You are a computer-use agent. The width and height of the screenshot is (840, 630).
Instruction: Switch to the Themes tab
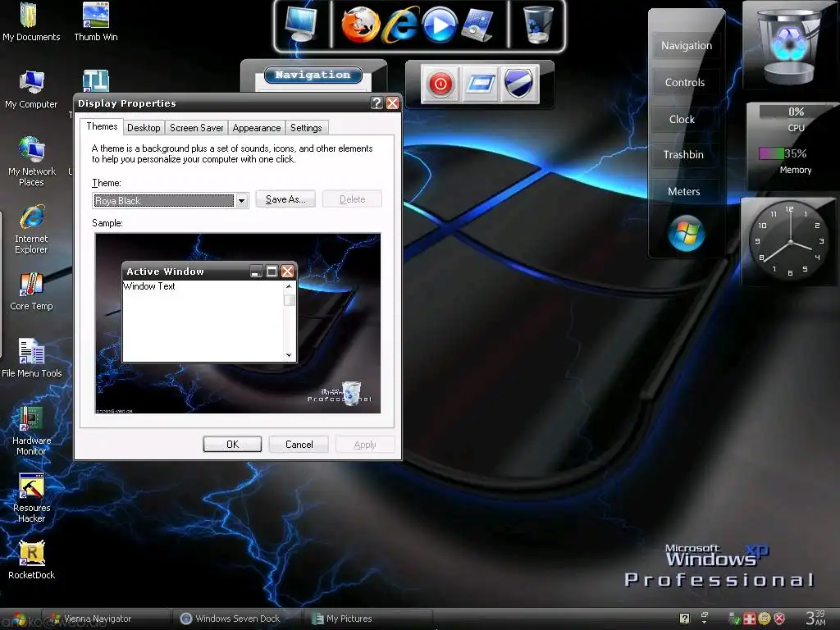click(102, 126)
